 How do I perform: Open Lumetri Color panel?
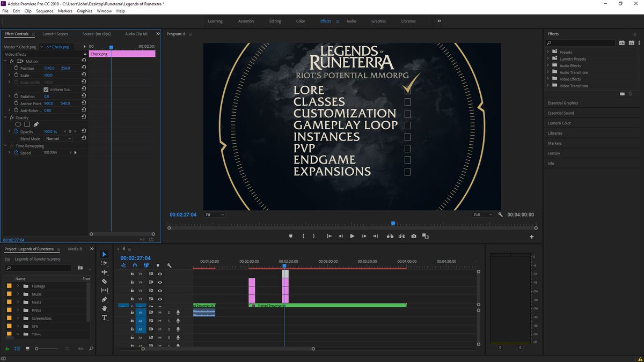click(559, 123)
